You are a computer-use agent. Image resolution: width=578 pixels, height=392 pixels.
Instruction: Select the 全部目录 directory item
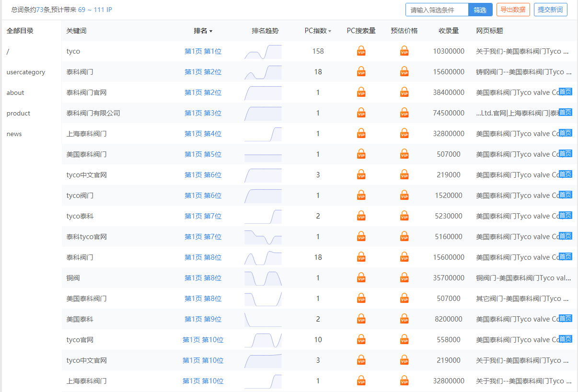point(20,31)
